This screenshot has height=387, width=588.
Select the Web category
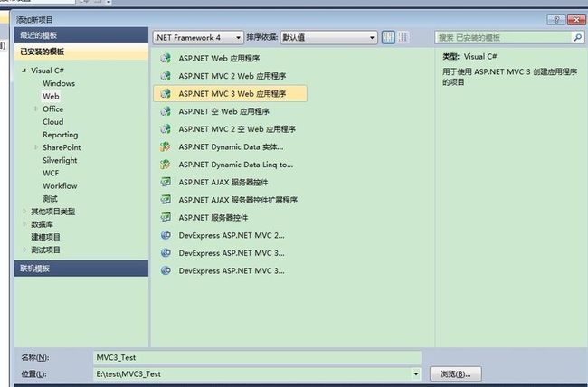click(51, 96)
